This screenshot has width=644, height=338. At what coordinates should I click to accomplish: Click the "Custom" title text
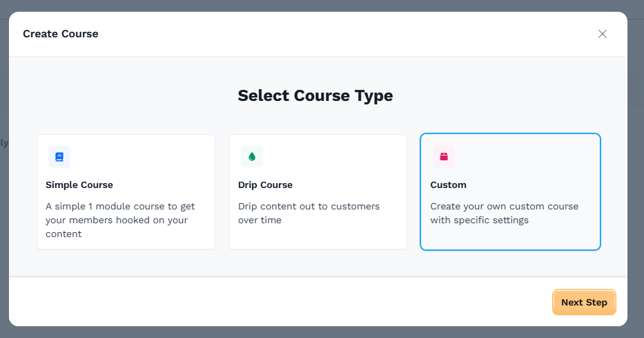point(449,185)
